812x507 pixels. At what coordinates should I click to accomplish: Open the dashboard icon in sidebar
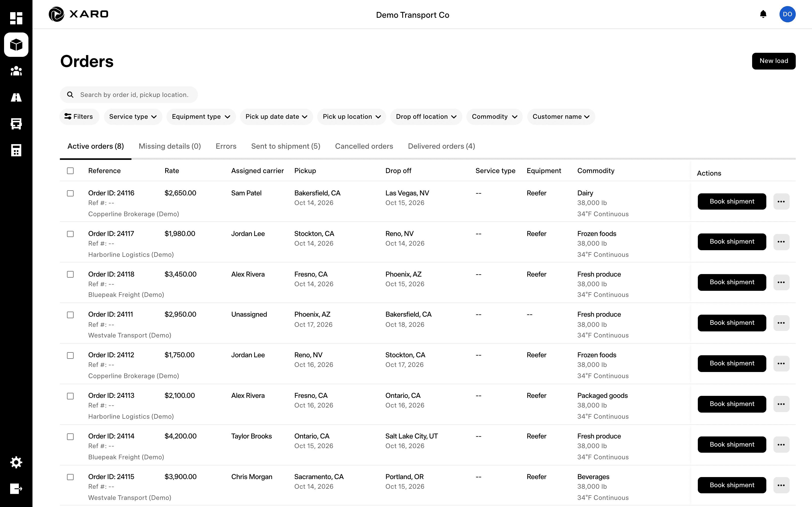coord(16,18)
